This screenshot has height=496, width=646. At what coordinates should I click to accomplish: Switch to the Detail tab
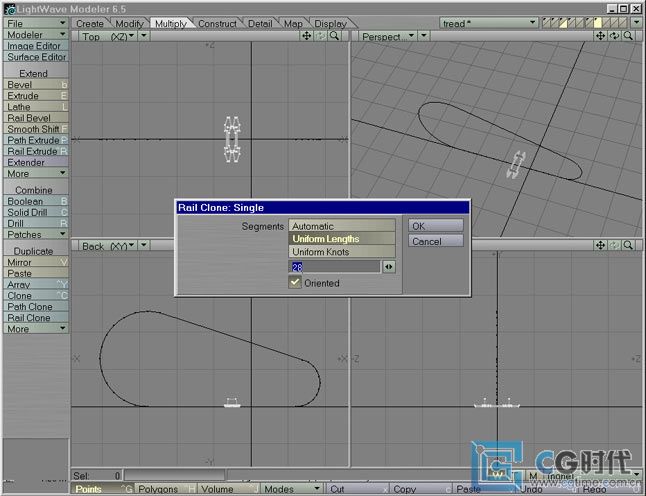point(260,24)
